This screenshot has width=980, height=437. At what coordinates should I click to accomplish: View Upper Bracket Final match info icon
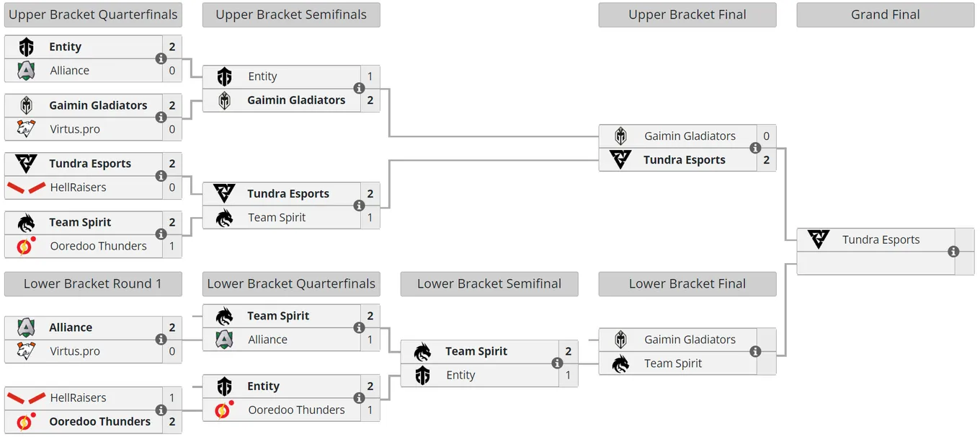(x=755, y=148)
